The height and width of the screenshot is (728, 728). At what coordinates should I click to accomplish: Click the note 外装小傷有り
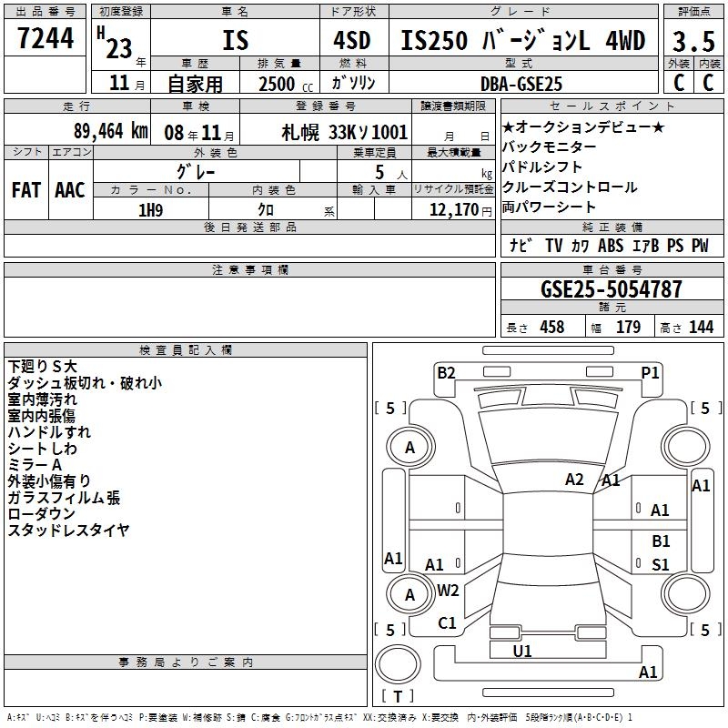(x=49, y=481)
